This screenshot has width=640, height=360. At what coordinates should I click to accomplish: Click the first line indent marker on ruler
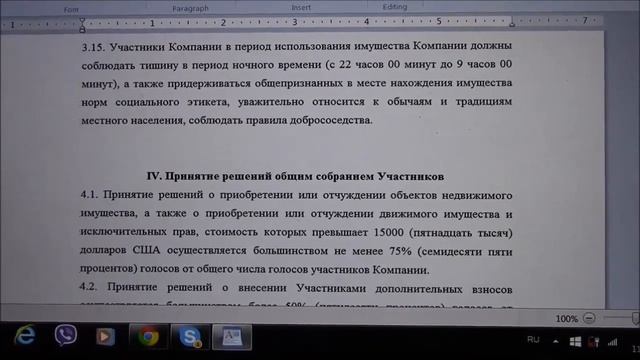pyautogui.click(x=82, y=21)
